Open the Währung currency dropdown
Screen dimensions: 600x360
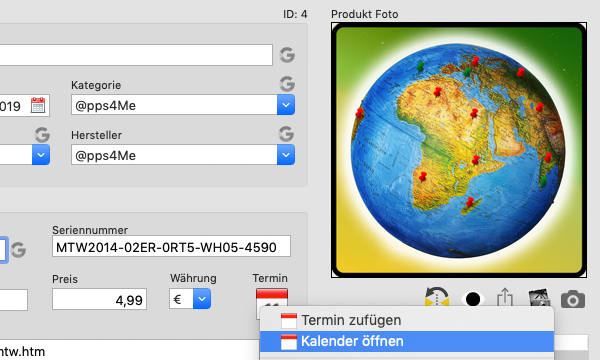tap(202, 299)
